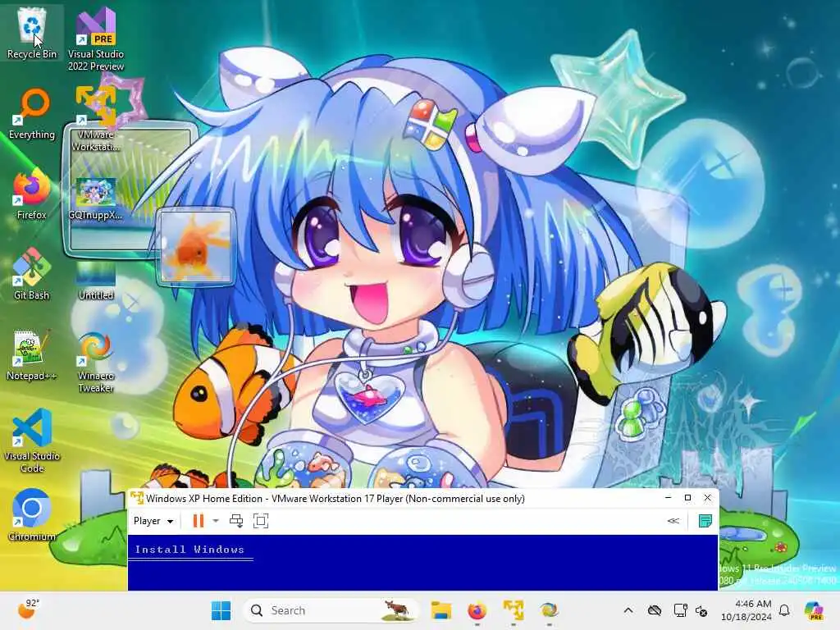Click the cloud sync tray icon
This screenshot has width=840, height=630.
tap(654, 610)
